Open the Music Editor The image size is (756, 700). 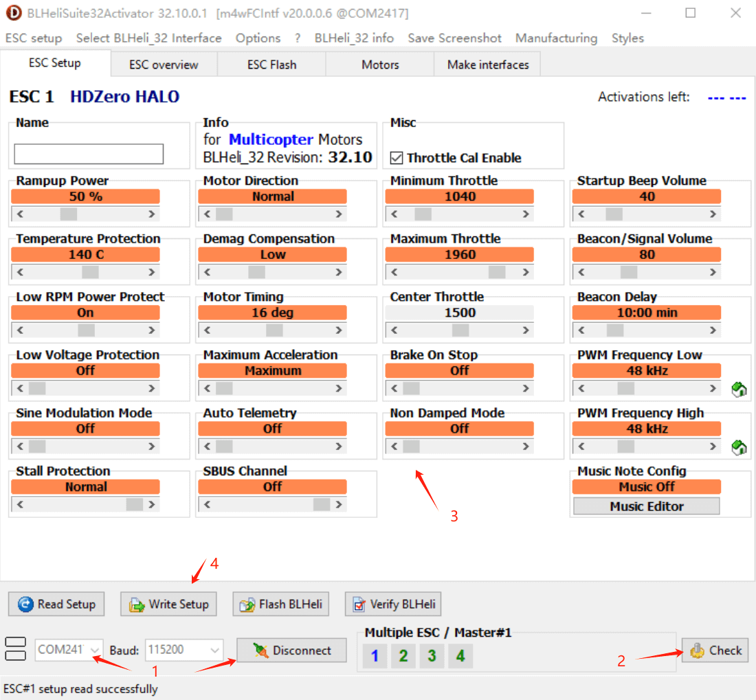click(646, 506)
